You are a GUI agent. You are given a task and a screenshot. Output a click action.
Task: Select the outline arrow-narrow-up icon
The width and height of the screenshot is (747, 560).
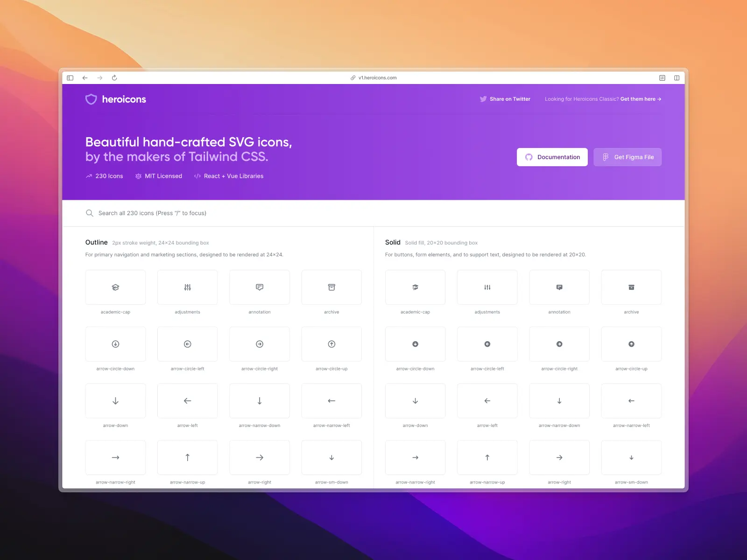tap(187, 458)
